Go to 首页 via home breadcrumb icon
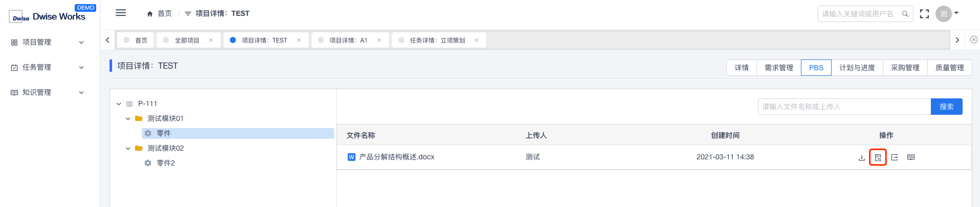 pyautogui.click(x=150, y=14)
